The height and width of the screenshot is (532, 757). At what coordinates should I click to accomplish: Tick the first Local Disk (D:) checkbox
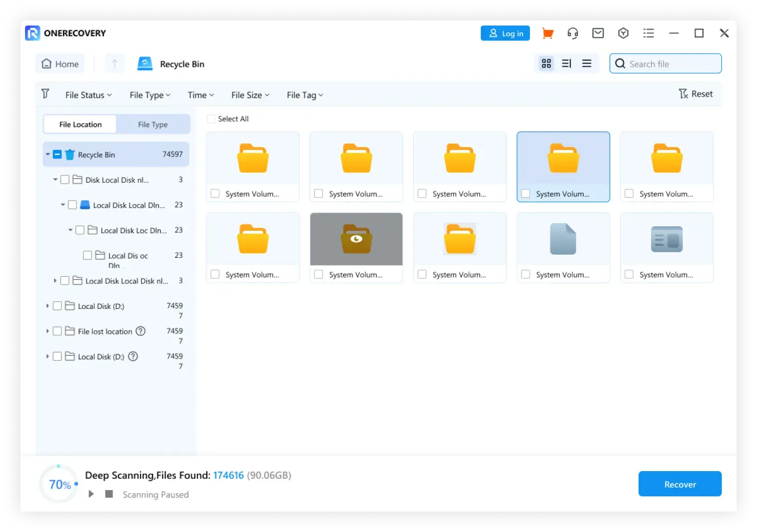57,306
